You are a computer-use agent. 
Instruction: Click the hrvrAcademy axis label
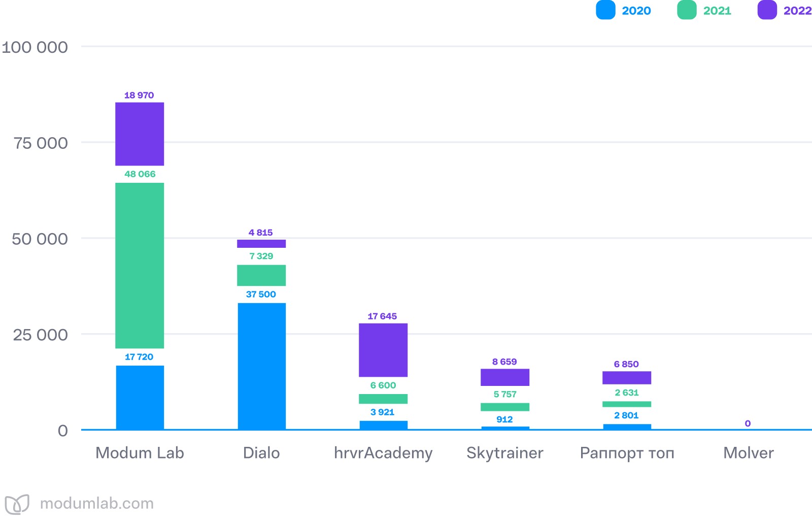383,453
